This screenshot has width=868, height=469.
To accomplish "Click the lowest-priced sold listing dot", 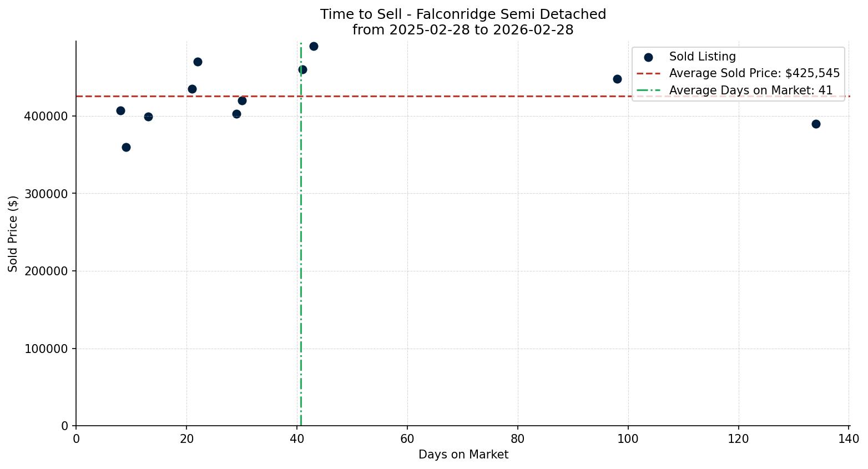I will [x=126, y=147].
